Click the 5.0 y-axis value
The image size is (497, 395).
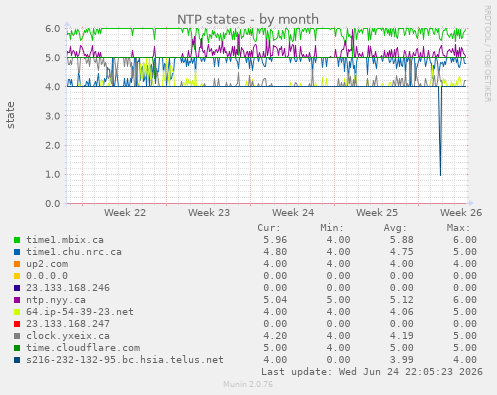53,58
